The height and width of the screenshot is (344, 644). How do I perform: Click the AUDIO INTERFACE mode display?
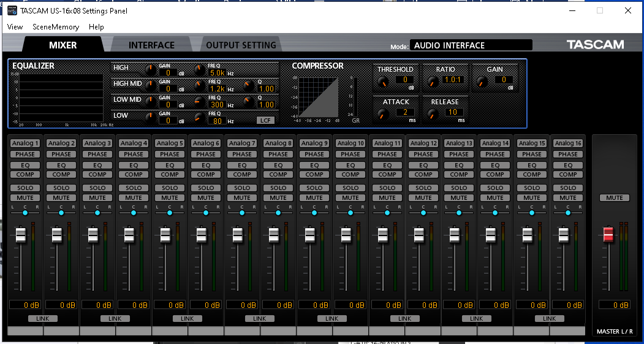[x=471, y=45]
